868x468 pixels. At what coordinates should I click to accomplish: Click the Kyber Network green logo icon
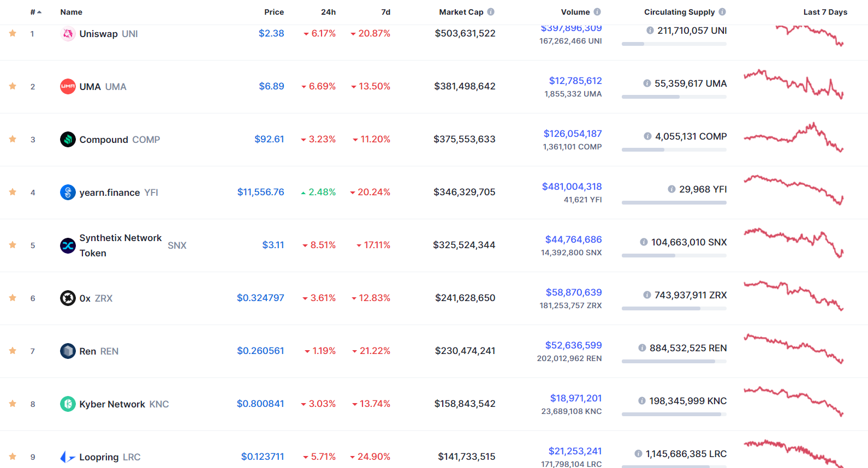coord(68,404)
